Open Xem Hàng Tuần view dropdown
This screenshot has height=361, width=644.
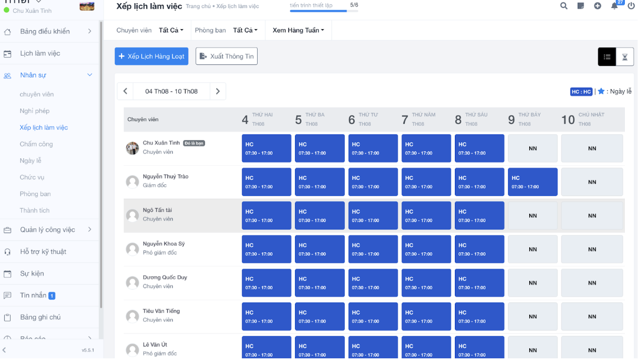(299, 30)
